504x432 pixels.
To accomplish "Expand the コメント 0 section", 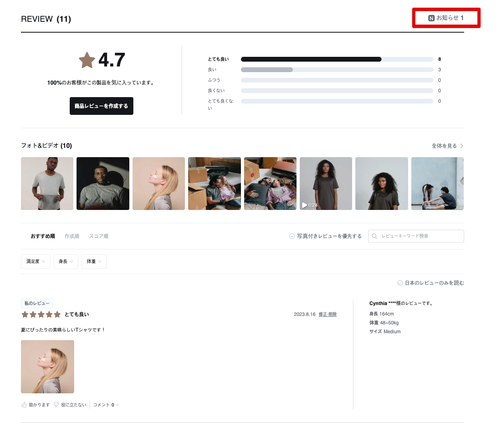I will click(x=106, y=405).
